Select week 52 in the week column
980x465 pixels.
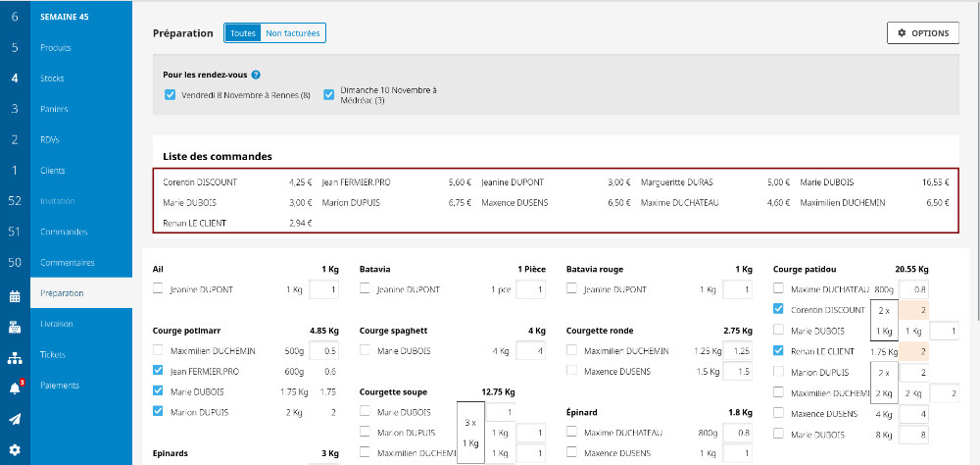click(x=15, y=200)
